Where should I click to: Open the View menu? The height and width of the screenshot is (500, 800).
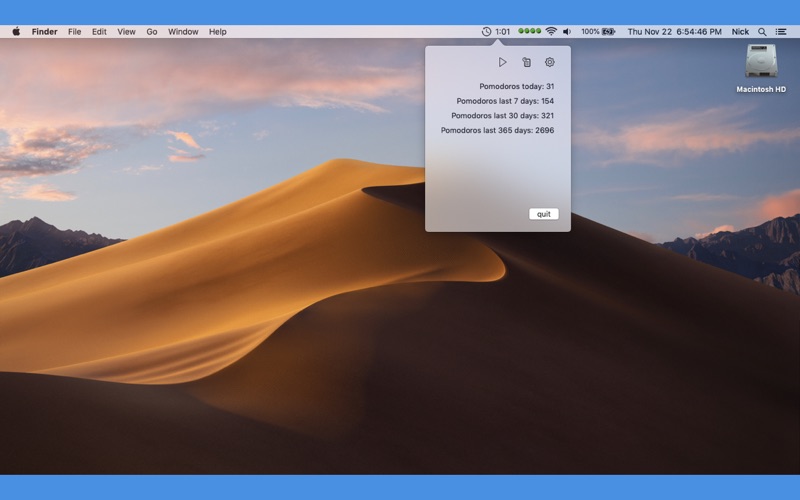127,32
